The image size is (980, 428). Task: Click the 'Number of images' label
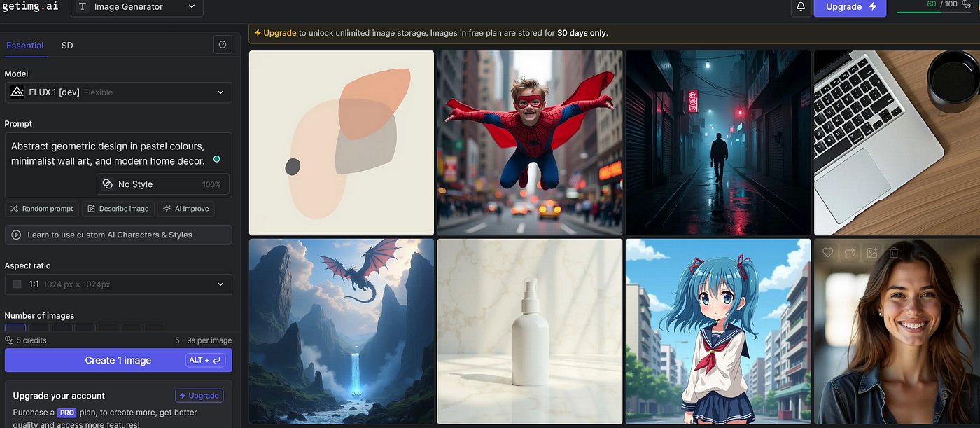39,316
